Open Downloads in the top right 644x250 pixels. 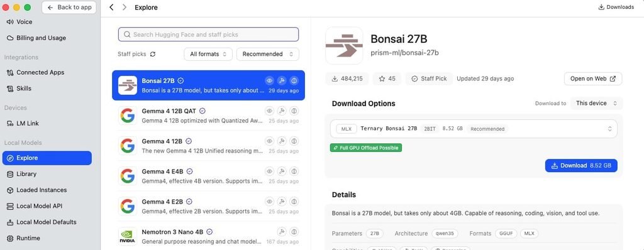tap(616, 7)
